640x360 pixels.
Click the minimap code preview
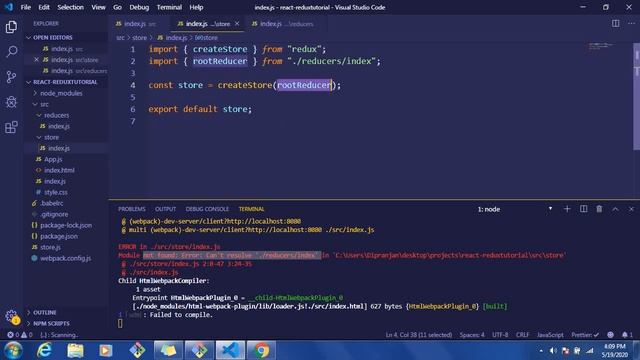(x=600, y=46)
